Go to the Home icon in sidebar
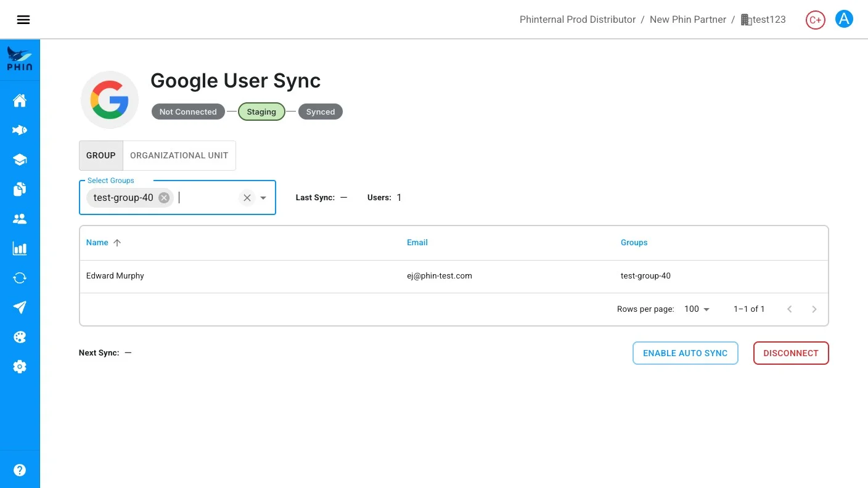This screenshot has height=488, width=868. 20,100
